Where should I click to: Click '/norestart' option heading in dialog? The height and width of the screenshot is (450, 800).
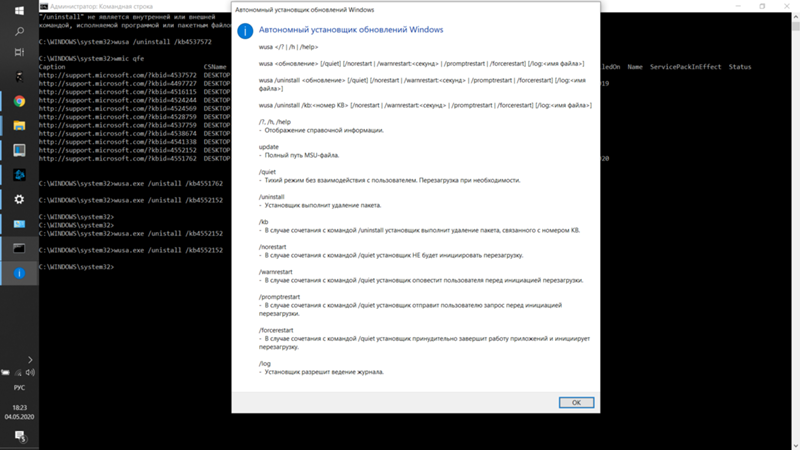point(272,247)
